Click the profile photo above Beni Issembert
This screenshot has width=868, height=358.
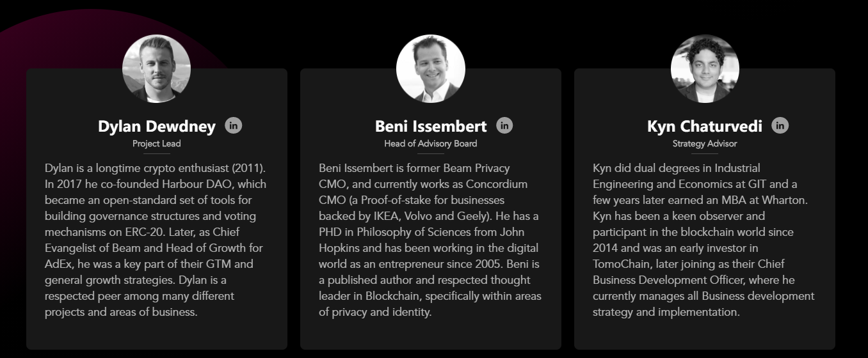[x=430, y=69]
